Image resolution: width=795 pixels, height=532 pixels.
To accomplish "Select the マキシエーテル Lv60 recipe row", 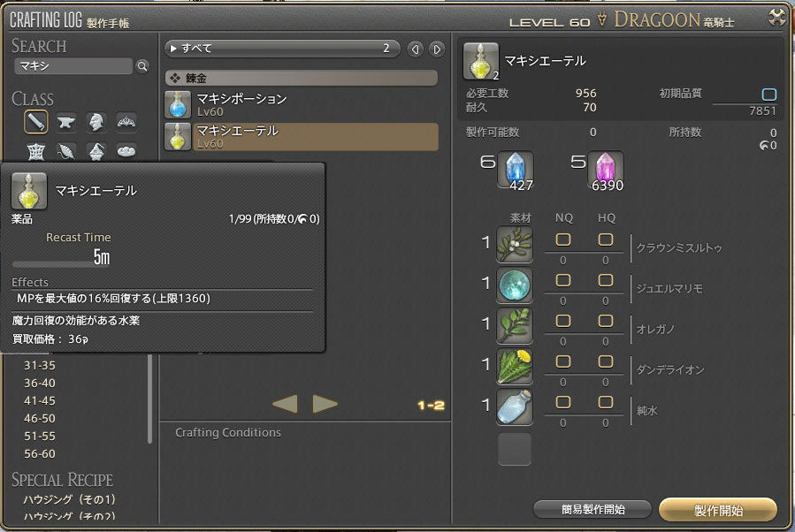I will point(302,136).
